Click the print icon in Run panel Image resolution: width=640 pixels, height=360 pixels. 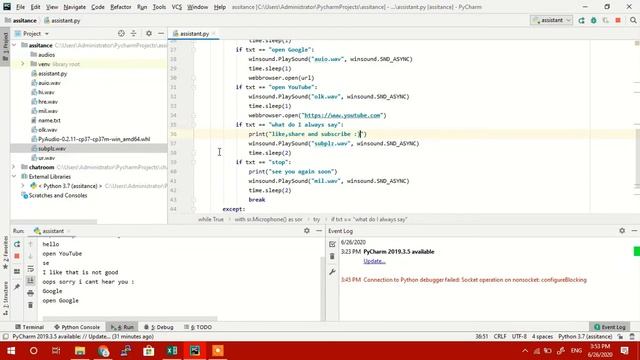[31, 293]
